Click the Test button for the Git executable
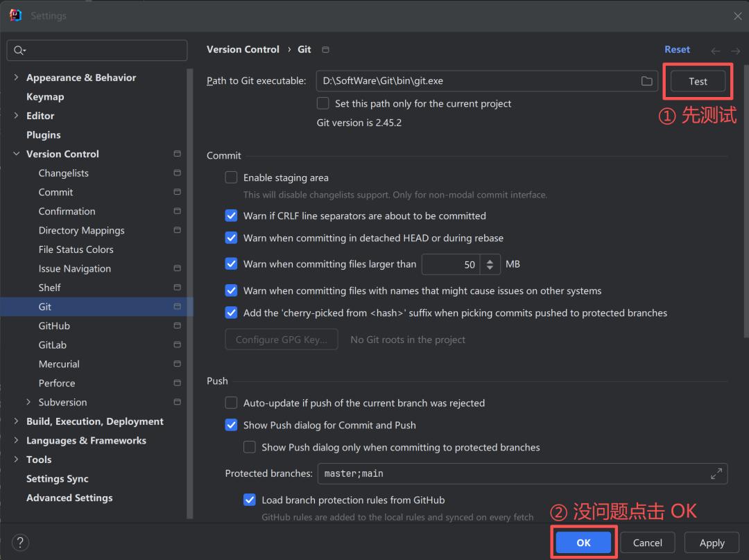Viewport: 749px width, 560px height. [697, 81]
